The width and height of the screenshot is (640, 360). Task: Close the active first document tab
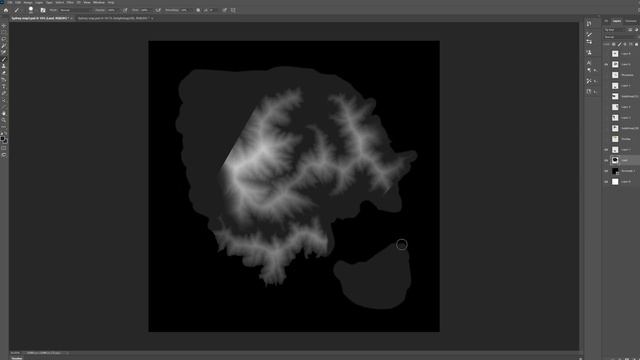coord(72,18)
